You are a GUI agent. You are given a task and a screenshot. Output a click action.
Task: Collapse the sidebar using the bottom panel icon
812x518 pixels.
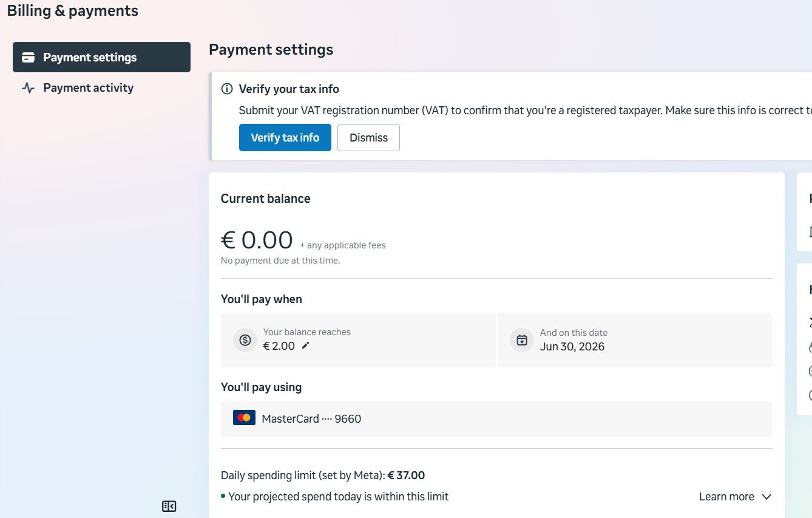[x=169, y=506]
